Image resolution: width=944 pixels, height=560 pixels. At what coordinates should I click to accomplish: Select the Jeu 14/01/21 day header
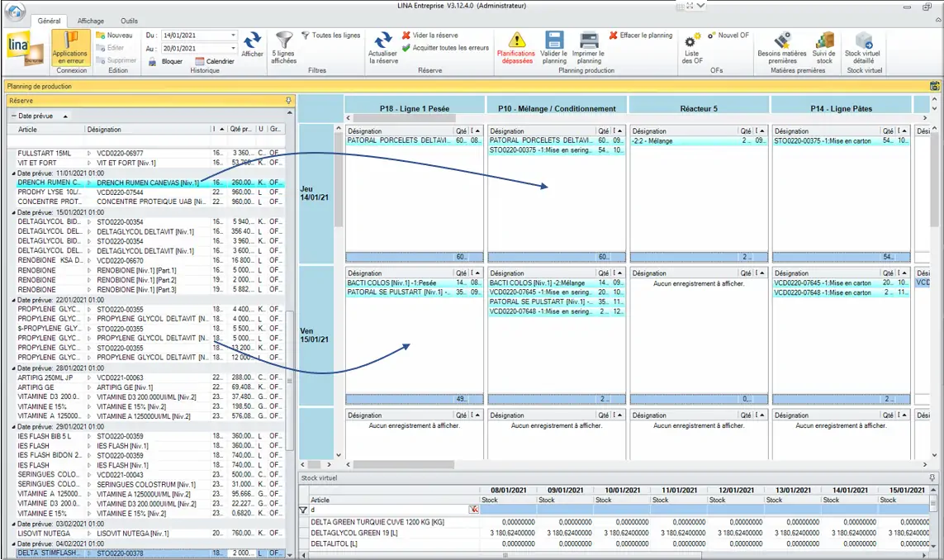tap(315, 193)
